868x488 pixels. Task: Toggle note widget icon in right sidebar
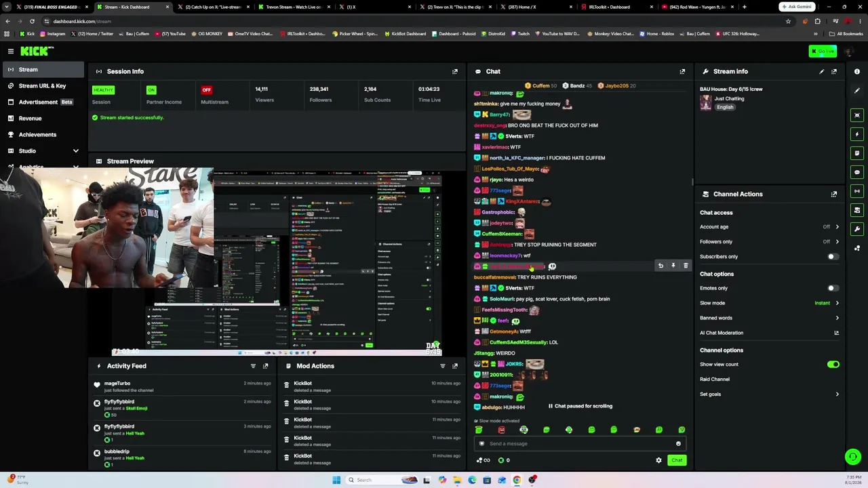[x=857, y=153]
